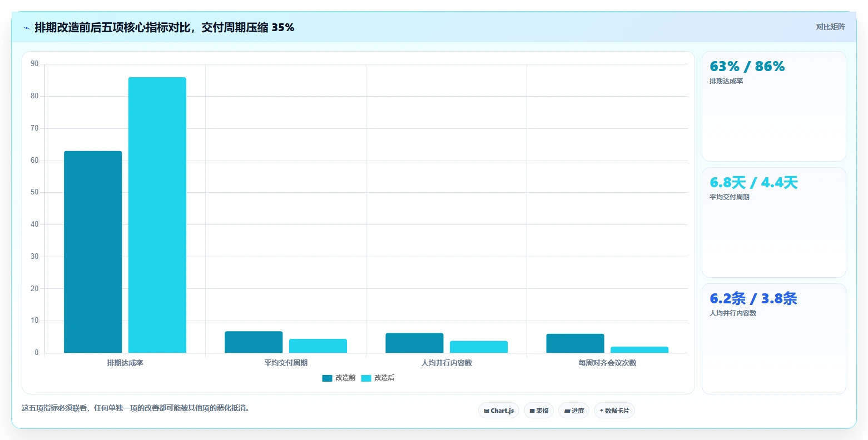Click the 每周对齐会议次数 x-axis label
Image resolution: width=868 pixels, height=440 pixels.
click(607, 363)
